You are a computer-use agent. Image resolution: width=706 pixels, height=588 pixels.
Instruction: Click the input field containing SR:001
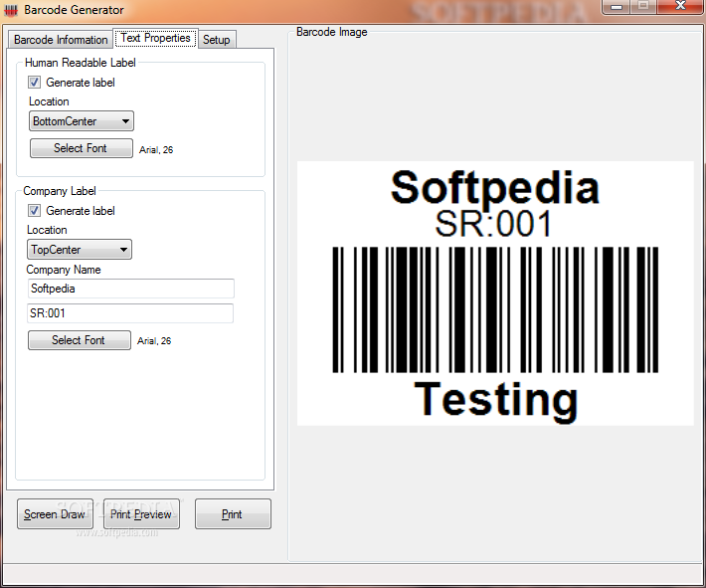click(130, 313)
